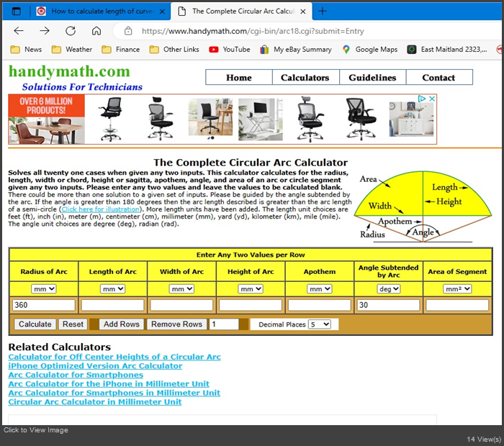Open the tab actions menu icon

coord(16,12)
